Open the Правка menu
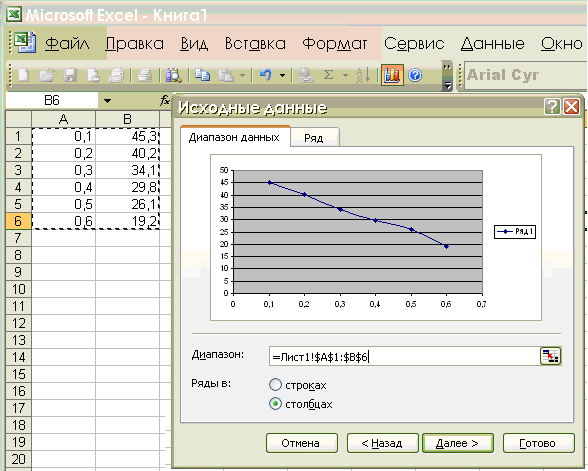Viewport: 588px width, 471px height. [135, 44]
